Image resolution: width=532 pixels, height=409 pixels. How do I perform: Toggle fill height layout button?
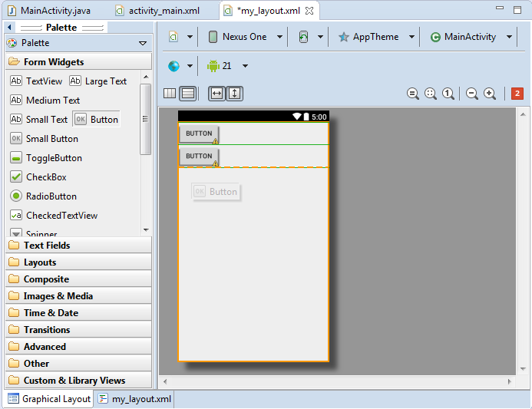pos(235,94)
